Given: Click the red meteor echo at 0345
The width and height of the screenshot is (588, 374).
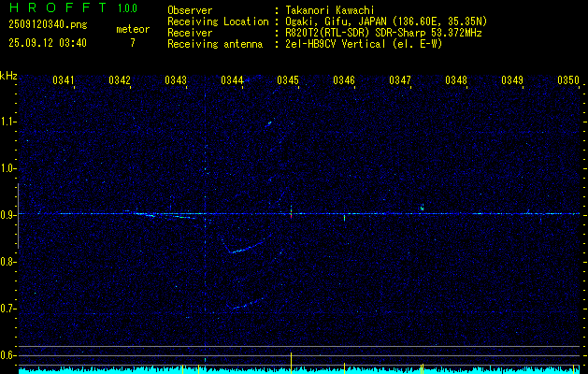Looking at the screenshot, I should click(x=291, y=212).
